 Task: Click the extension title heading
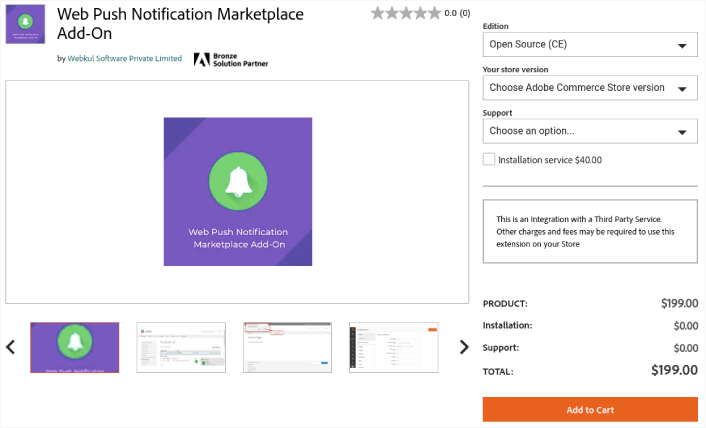[180, 24]
